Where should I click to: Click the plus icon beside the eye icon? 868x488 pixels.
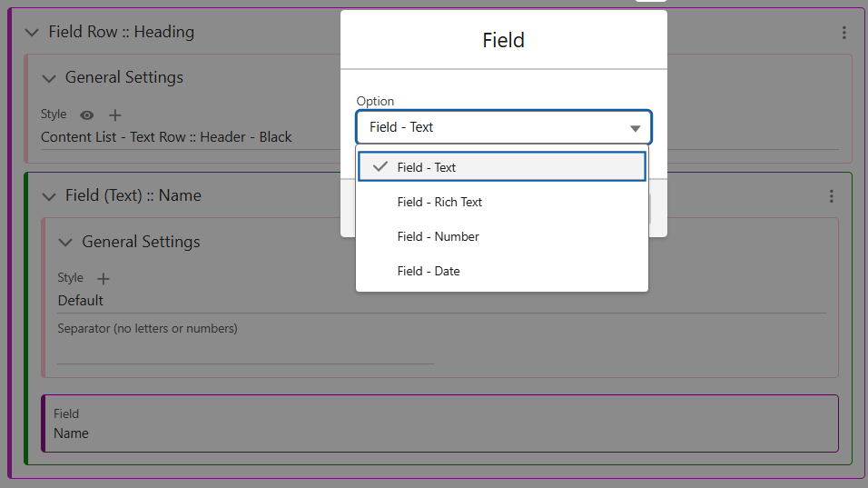pyautogui.click(x=115, y=115)
